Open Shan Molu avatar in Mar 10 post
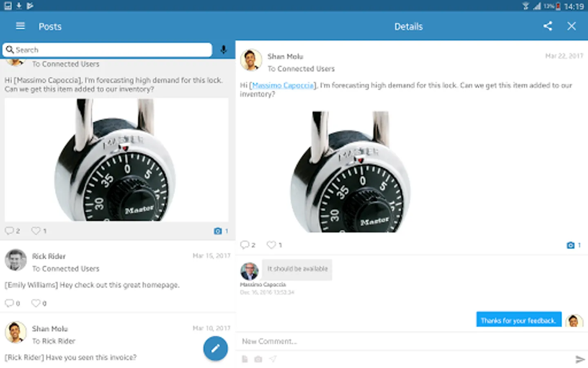 [x=16, y=332]
